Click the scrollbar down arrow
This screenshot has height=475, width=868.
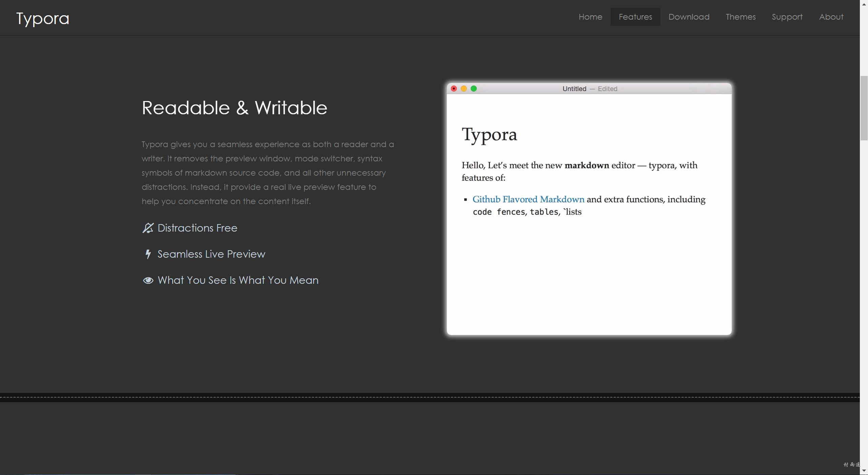(x=864, y=471)
